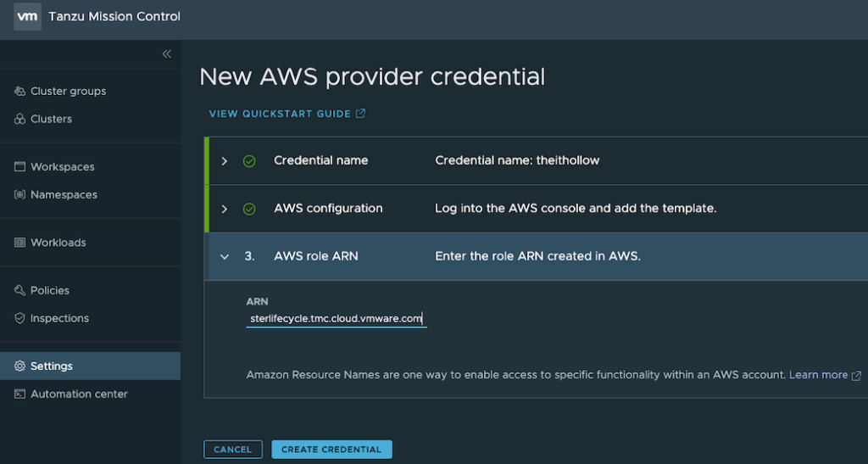The height and width of the screenshot is (464, 868).
Task: Click the Cluster groups icon
Action: (x=20, y=92)
